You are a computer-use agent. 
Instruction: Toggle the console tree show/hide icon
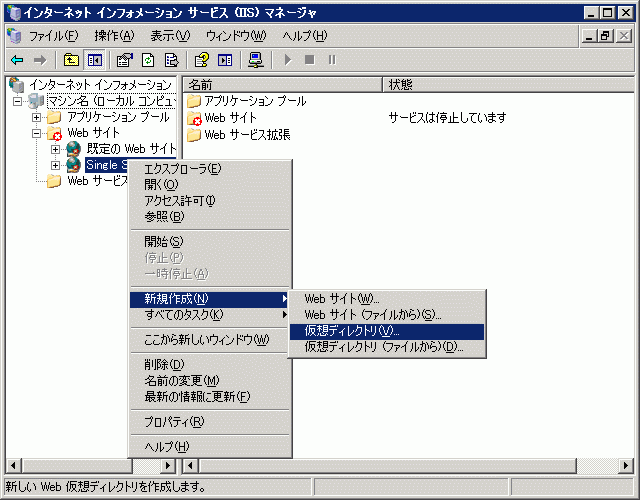[x=94, y=60]
